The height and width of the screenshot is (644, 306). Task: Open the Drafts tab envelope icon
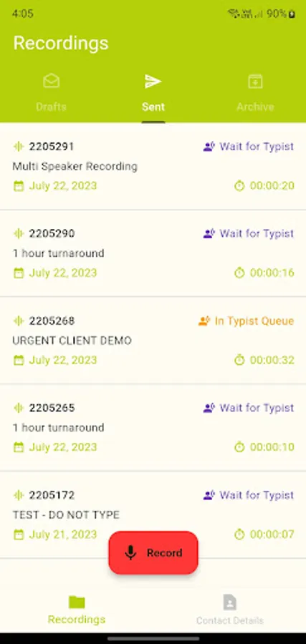[x=52, y=81]
